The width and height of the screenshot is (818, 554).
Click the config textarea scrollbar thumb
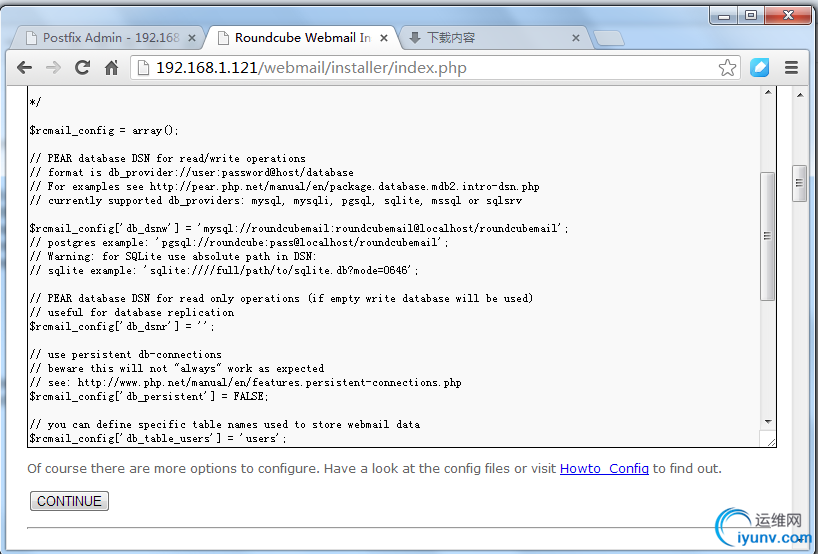point(767,236)
